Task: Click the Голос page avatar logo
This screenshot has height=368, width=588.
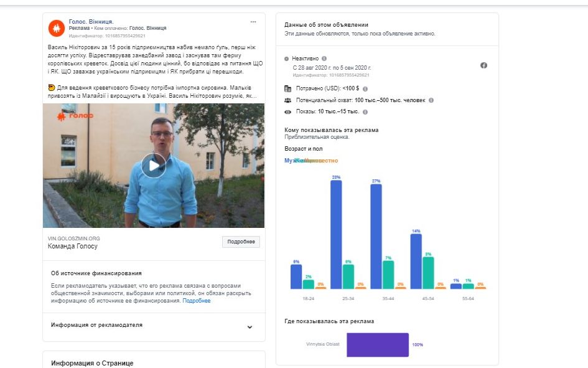Action: (x=57, y=28)
